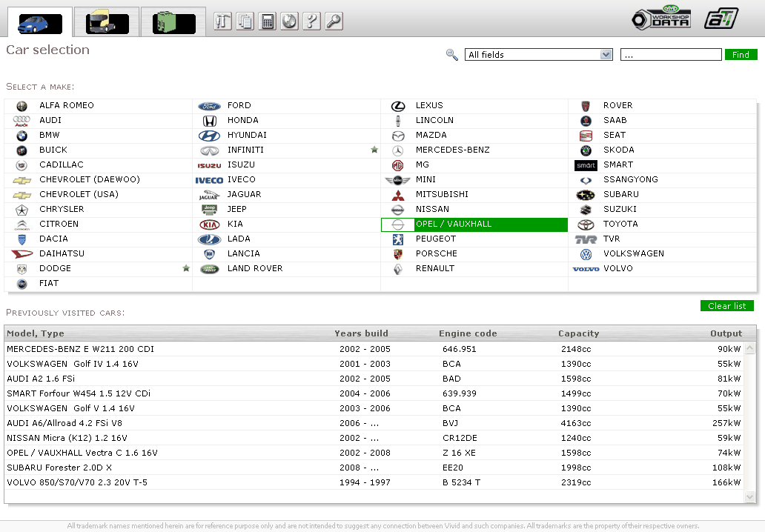Click the Volvo wordmark logo
This screenshot has width=765, height=532.
click(586, 269)
